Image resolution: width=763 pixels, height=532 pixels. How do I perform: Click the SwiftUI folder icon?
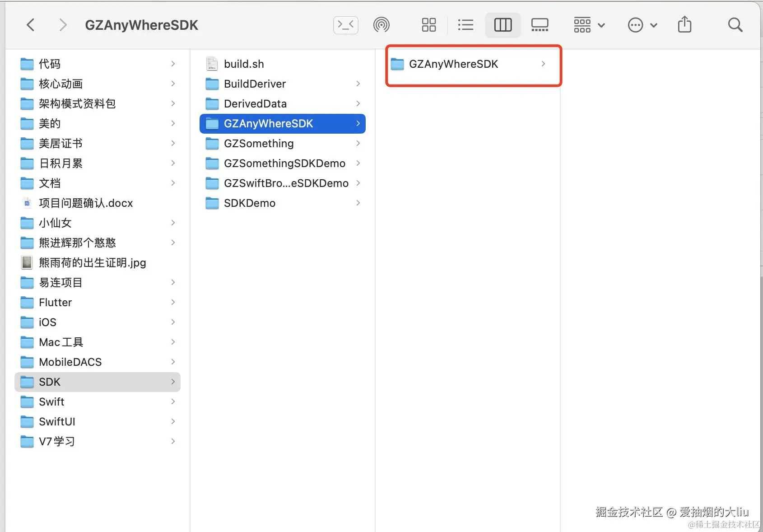pyautogui.click(x=27, y=422)
